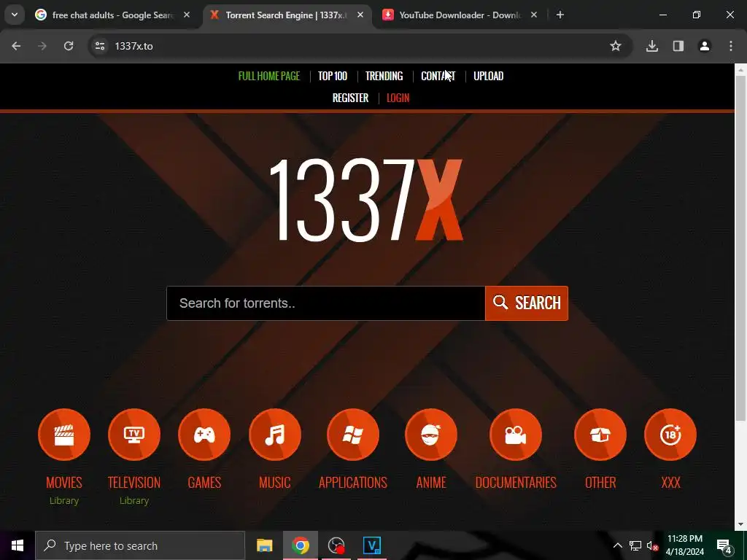Open the taskbar clock and date

pyautogui.click(x=684, y=545)
